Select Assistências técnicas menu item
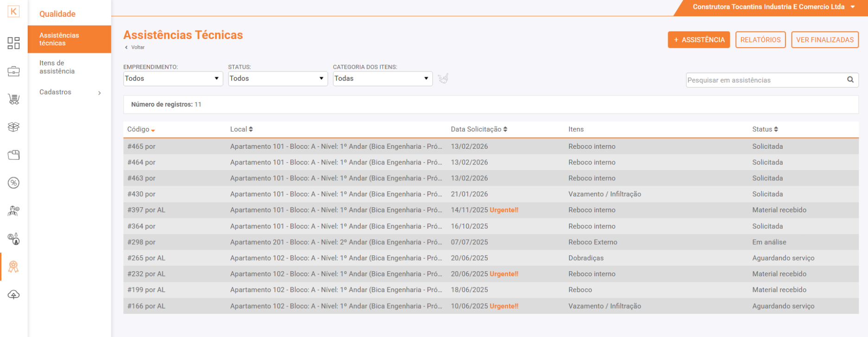This screenshot has height=337, width=868. pyautogui.click(x=59, y=39)
